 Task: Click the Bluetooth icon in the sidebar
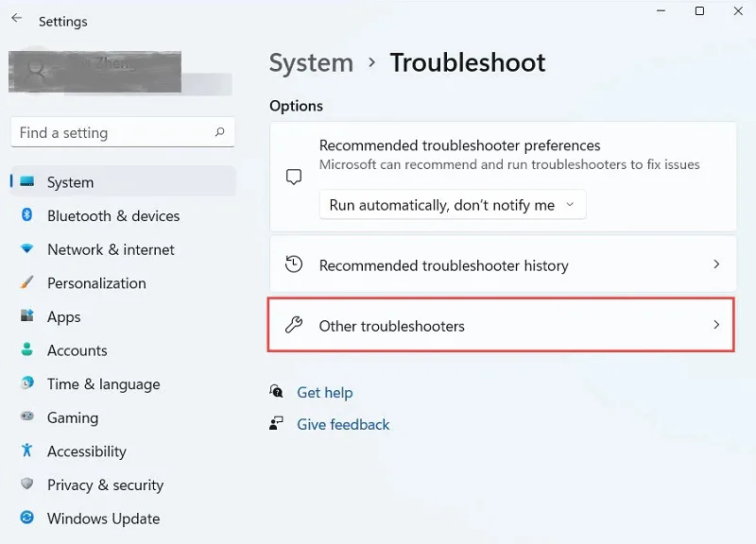[27, 215]
